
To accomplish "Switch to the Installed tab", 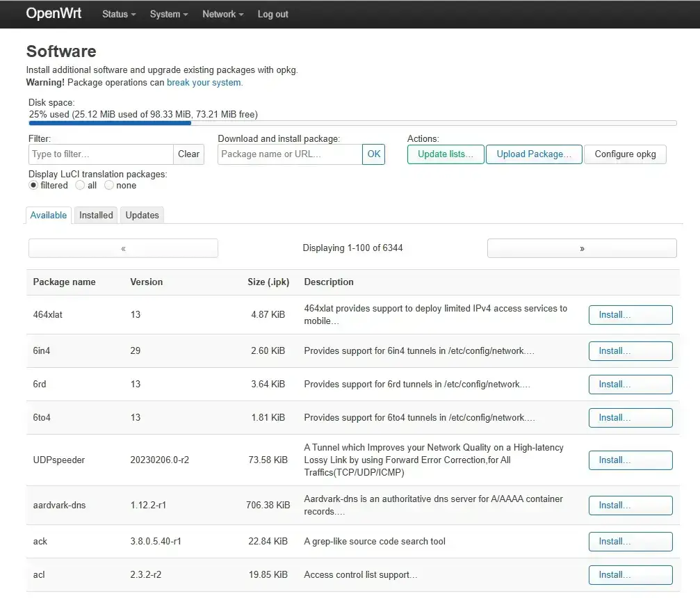I will pyautogui.click(x=96, y=216).
